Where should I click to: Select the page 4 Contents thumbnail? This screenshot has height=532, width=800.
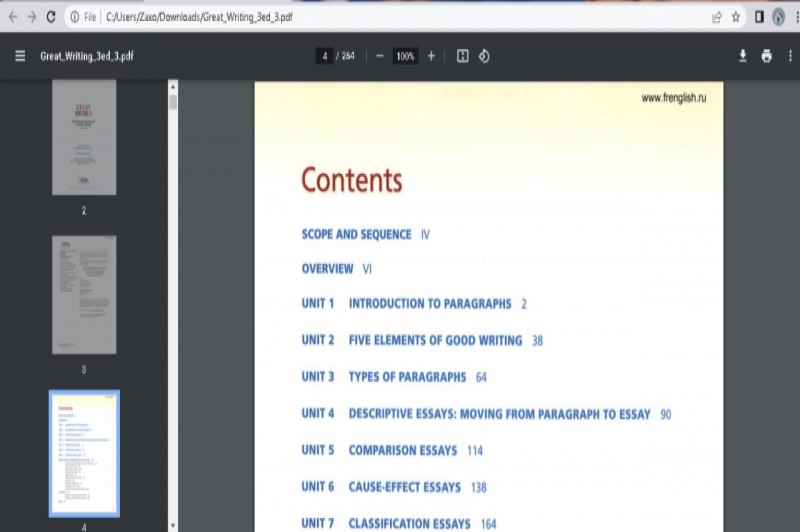(84, 452)
